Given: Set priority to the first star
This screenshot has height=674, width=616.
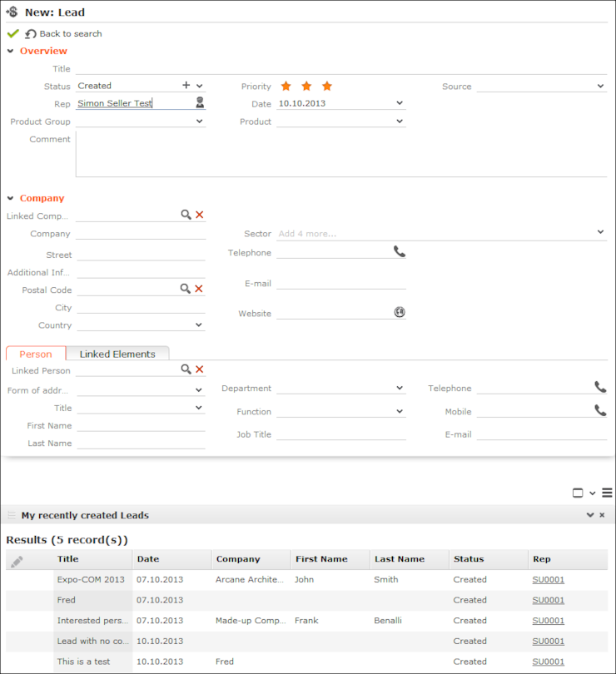Looking at the screenshot, I should pos(286,87).
